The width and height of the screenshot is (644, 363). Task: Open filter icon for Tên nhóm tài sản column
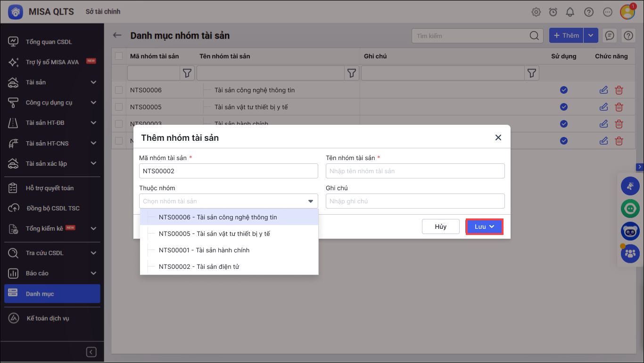pyautogui.click(x=351, y=73)
